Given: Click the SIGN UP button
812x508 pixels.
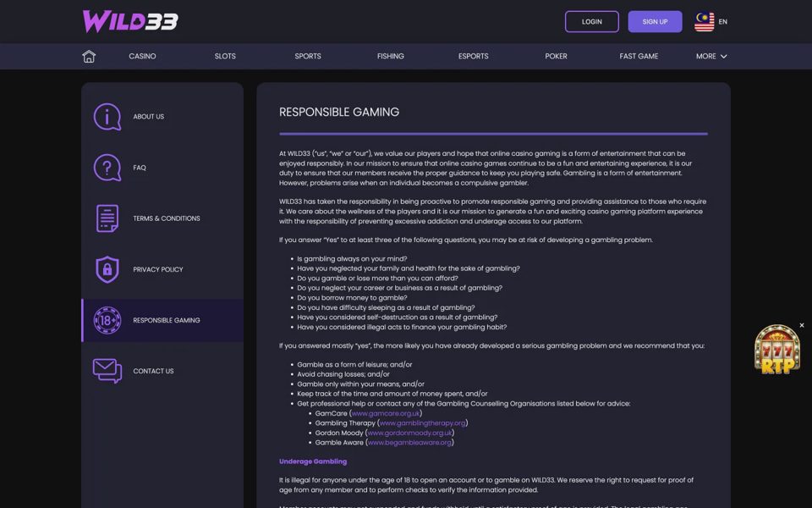Looking at the screenshot, I should [x=655, y=22].
